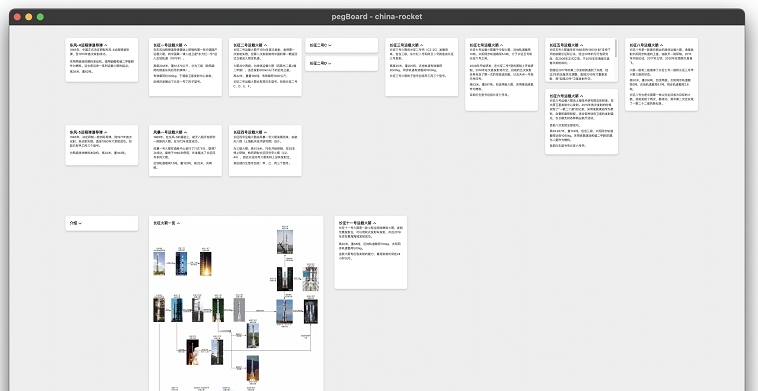Viewport: 758px width, 391px height.
Task: Select the 长征四号运载火箭 card title
Action: point(248,132)
